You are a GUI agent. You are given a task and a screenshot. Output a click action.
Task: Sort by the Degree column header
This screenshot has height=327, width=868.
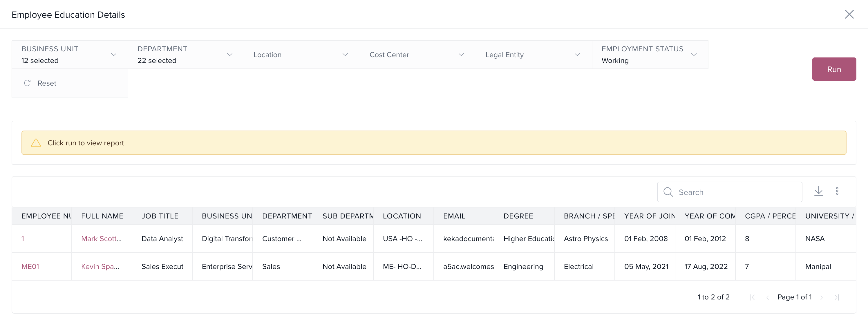pyautogui.click(x=518, y=216)
